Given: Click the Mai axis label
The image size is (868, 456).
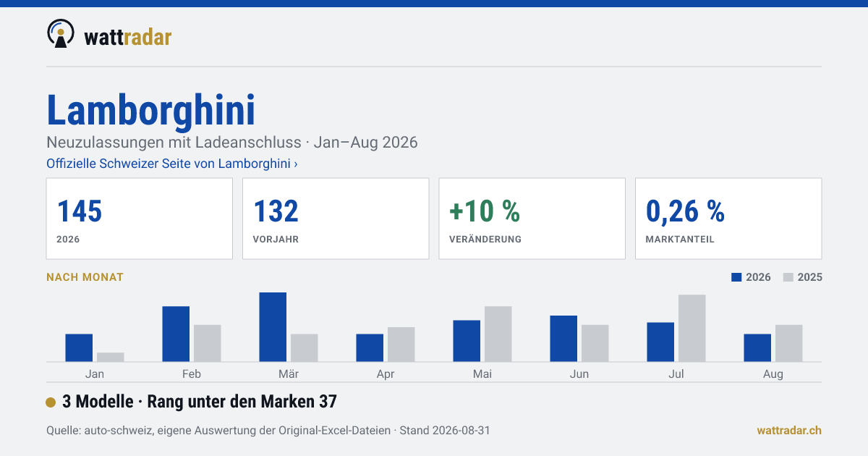Looking at the screenshot, I should point(482,374).
